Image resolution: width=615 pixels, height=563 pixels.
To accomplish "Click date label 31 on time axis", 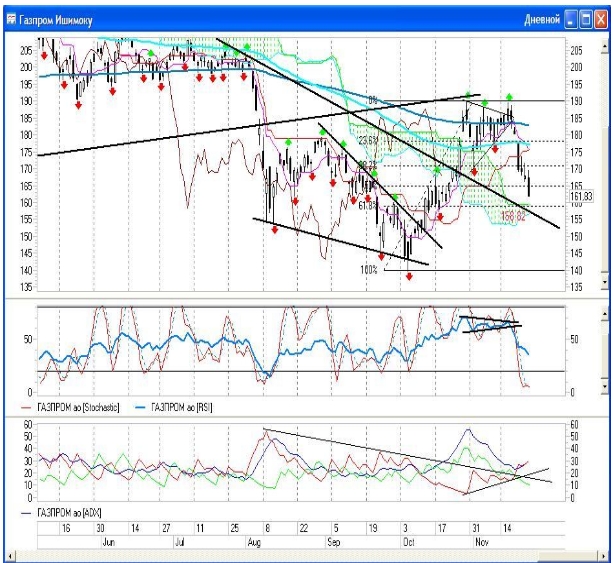I will point(476,528).
